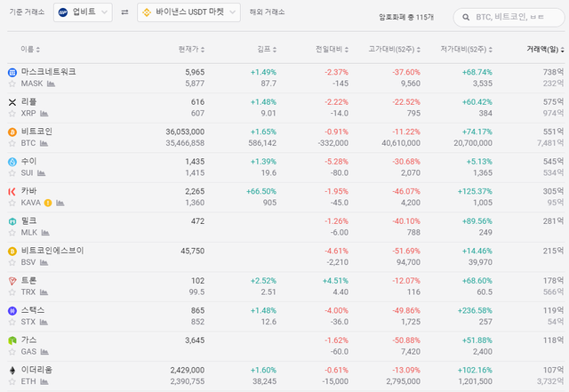Toggle favorite star for MASK
The width and height of the screenshot is (569, 392).
(x=12, y=84)
